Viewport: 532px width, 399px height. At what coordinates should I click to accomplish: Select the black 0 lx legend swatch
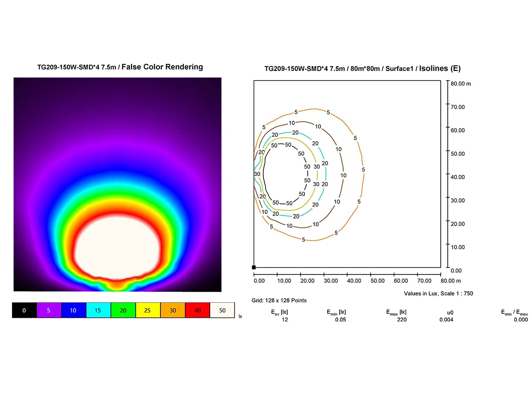(23, 310)
